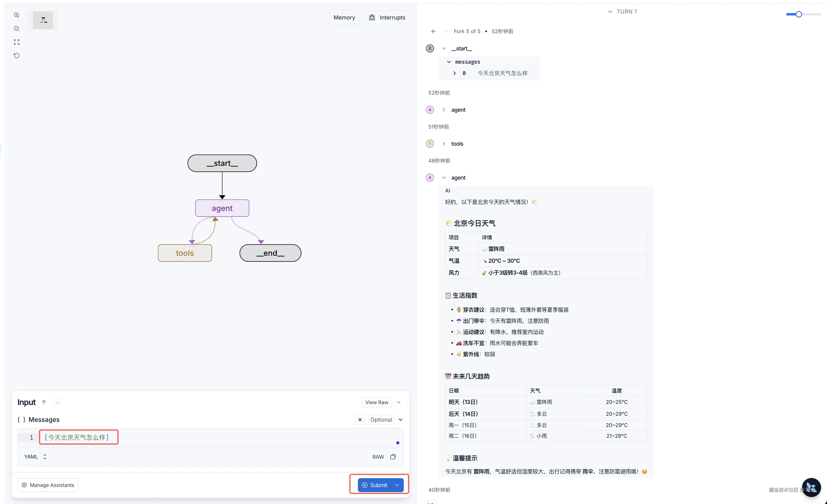827x504 pixels.
Task: Reset graph view with rotate icon
Action: [16, 55]
